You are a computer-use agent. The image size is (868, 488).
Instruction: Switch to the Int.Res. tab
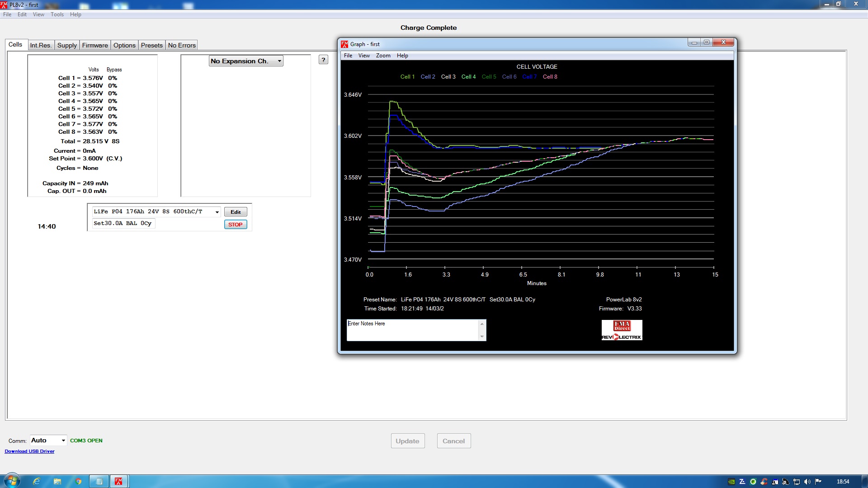(x=41, y=45)
